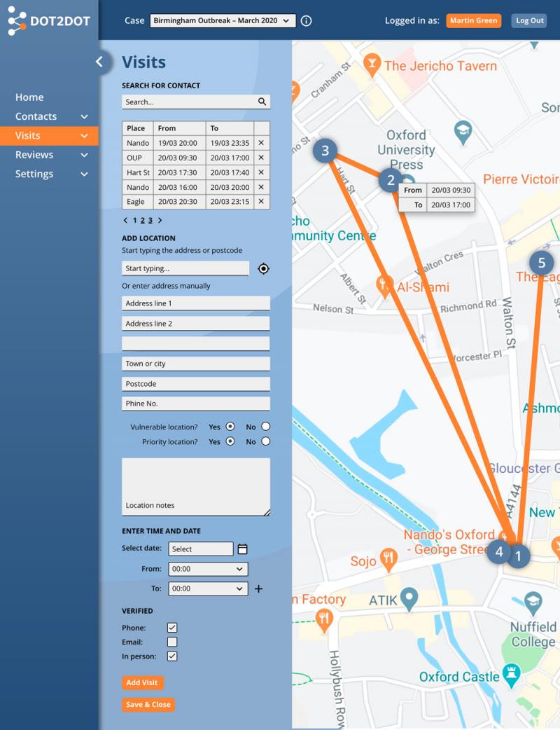This screenshot has width=560, height=730.
Task: Use the current location target icon
Action: [x=263, y=269]
